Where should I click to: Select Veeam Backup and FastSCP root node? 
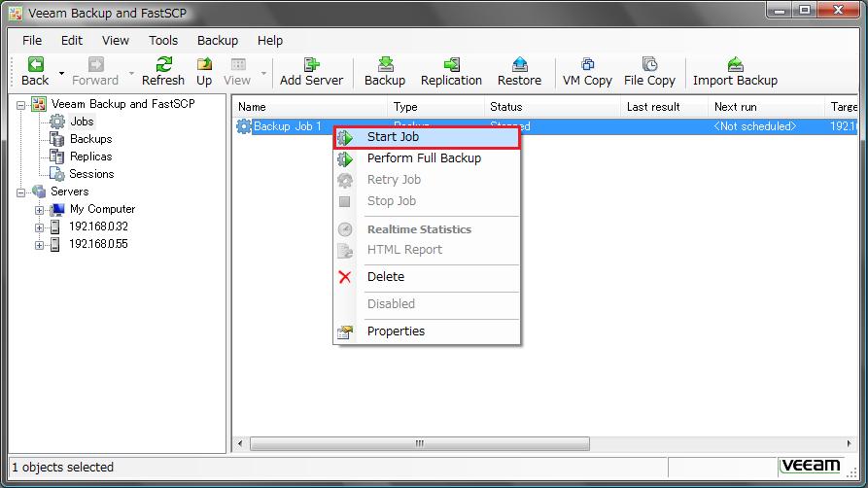(122, 104)
